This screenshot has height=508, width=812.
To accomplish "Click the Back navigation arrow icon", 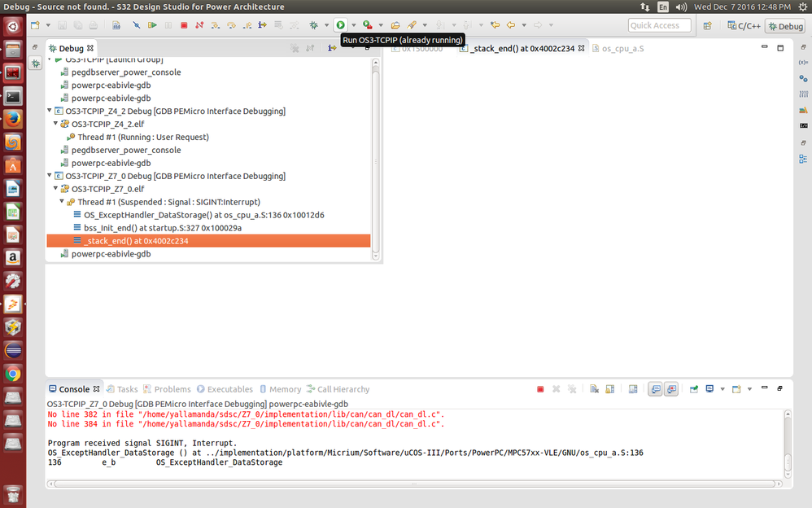I will [x=511, y=25].
